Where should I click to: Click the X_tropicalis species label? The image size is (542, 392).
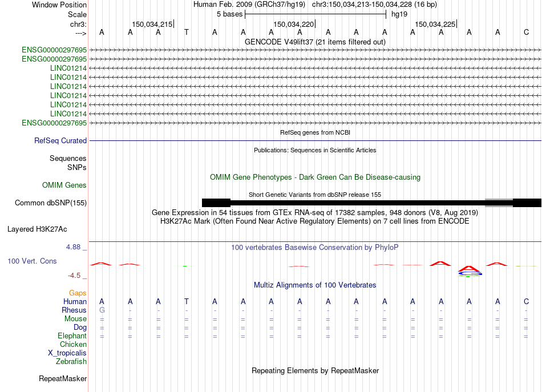pyautogui.click(x=67, y=353)
